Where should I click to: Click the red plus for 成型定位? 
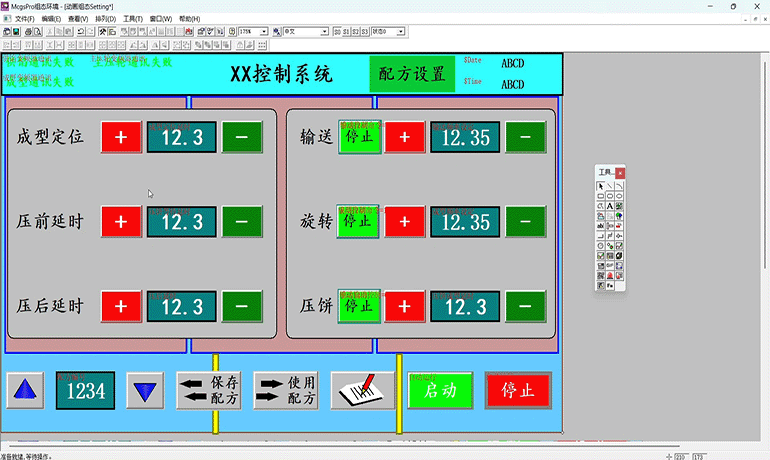tap(121, 137)
